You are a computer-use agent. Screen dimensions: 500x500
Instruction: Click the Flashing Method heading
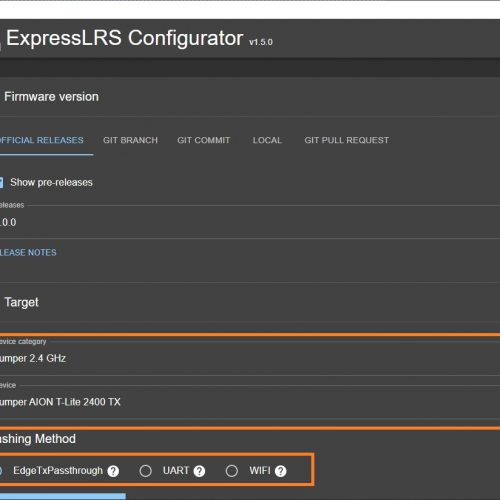(x=38, y=439)
